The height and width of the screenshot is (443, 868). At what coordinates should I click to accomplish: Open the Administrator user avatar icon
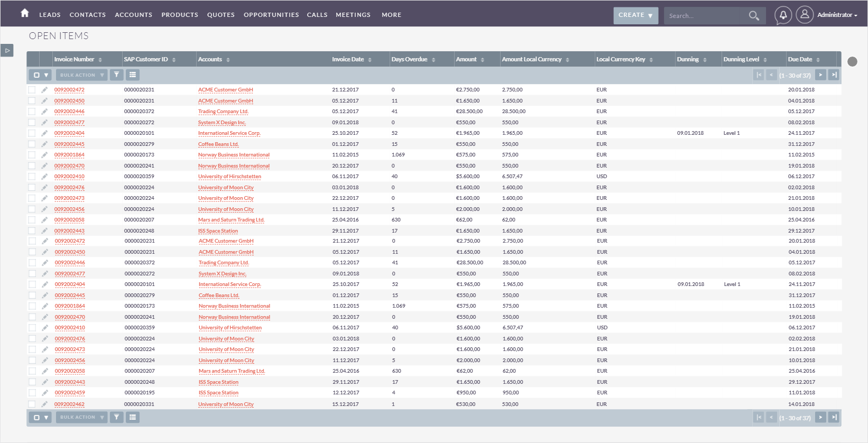coord(805,15)
